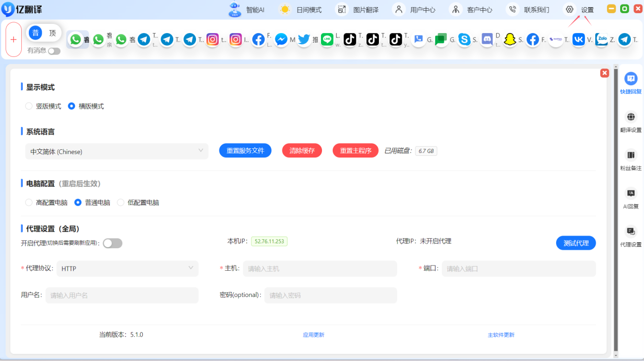Open the Snapchat ghost icon
644x361 pixels.
click(x=509, y=40)
